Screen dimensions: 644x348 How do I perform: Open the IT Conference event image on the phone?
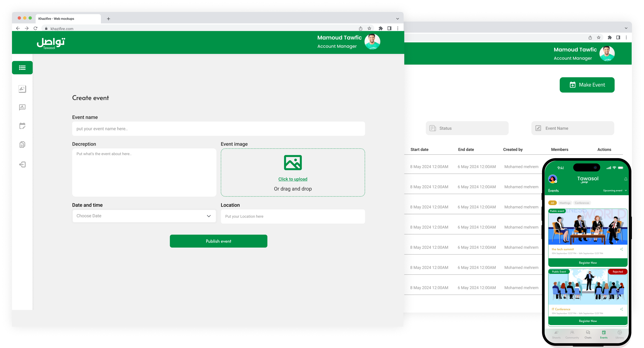pyautogui.click(x=588, y=287)
